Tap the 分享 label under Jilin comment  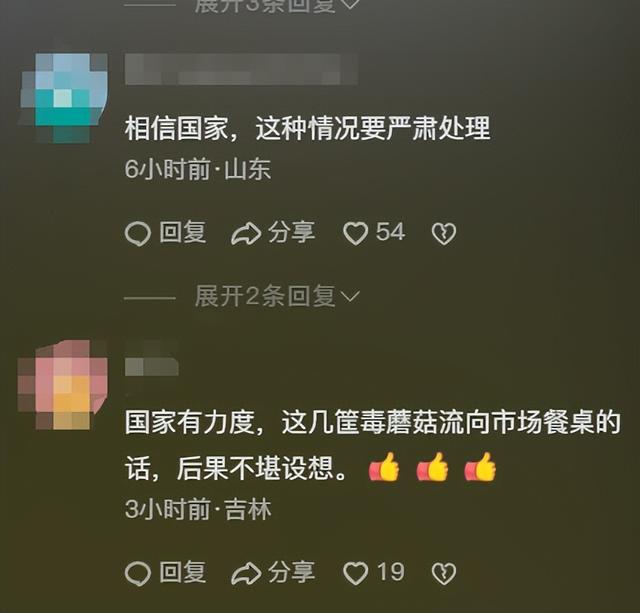(291, 573)
